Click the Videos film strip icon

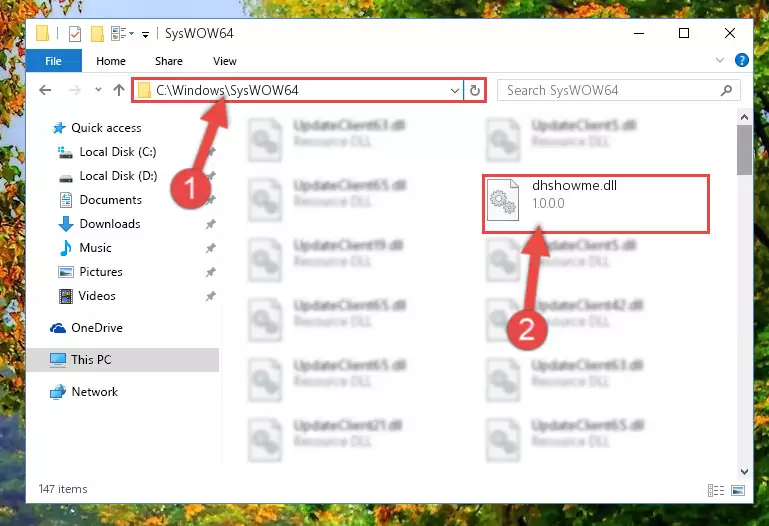pos(66,296)
